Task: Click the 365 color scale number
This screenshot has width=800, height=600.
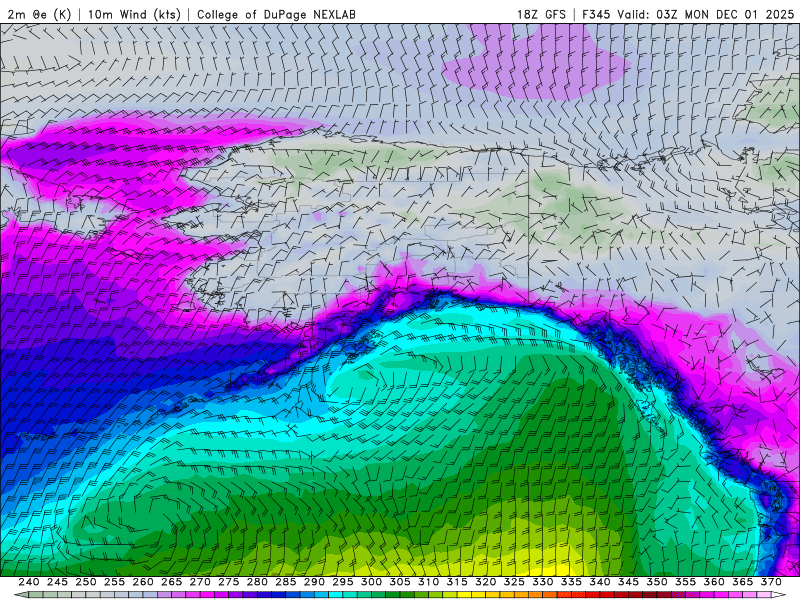Action: [743, 582]
